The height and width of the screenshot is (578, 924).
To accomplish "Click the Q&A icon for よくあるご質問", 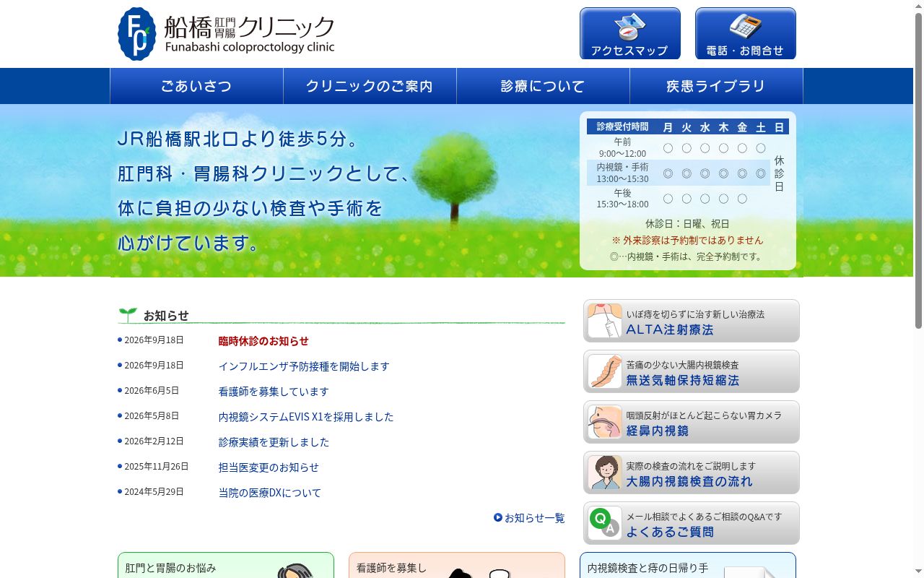I will click(604, 523).
